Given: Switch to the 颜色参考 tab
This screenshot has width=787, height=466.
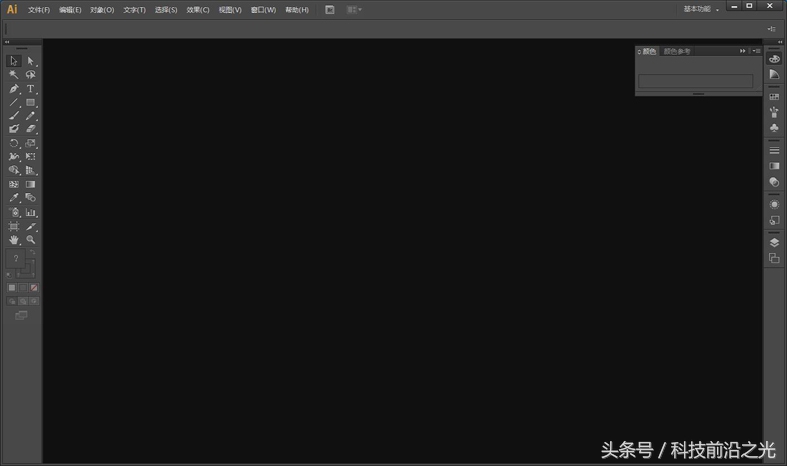Looking at the screenshot, I should pyautogui.click(x=677, y=51).
